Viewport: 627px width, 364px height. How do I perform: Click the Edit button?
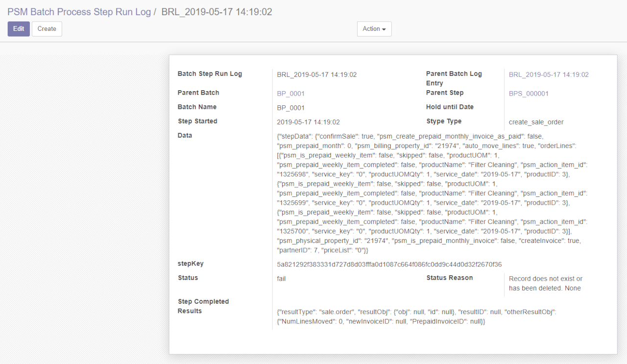19,29
